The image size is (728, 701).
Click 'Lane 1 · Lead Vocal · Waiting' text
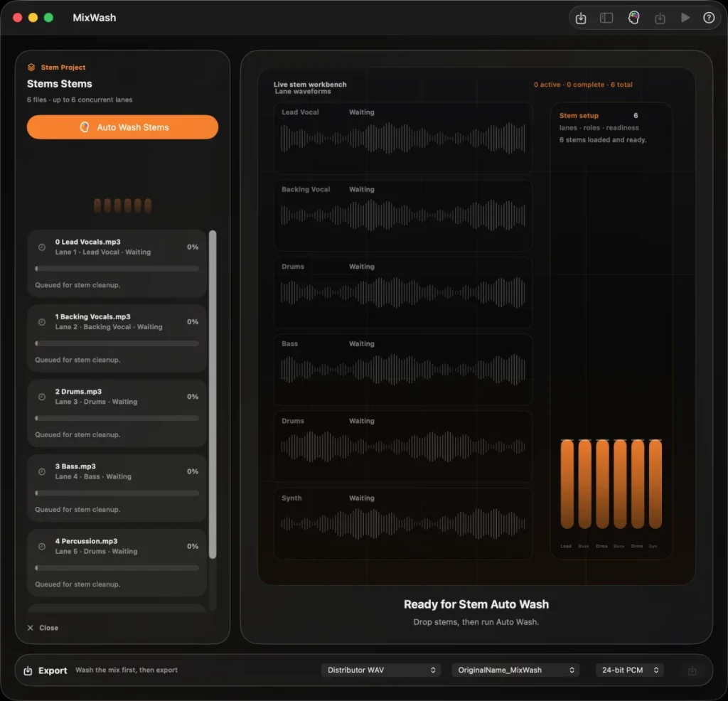click(103, 252)
